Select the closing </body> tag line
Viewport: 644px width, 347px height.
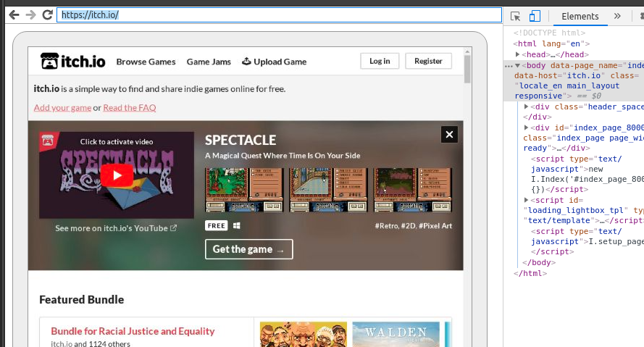click(x=539, y=262)
